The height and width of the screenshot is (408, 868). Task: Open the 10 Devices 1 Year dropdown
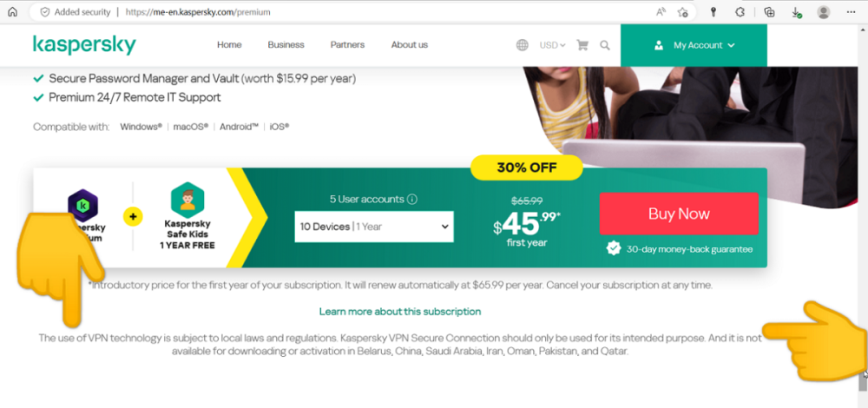point(374,227)
